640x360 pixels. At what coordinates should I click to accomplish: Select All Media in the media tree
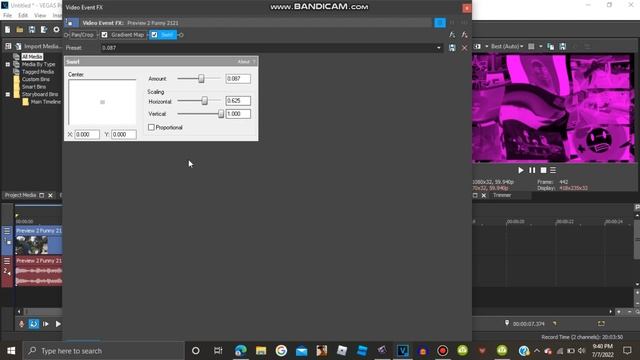32,57
